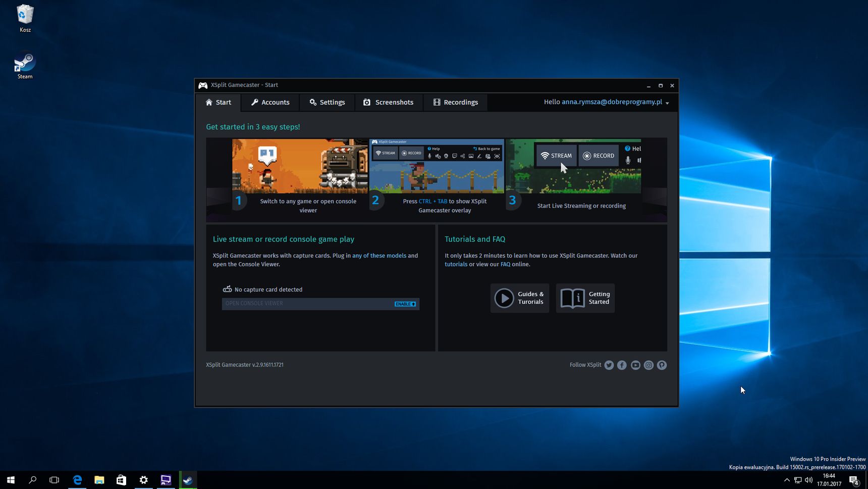This screenshot has width=868, height=489.
Task: Open 'any of these models' link
Action: pyautogui.click(x=379, y=256)
